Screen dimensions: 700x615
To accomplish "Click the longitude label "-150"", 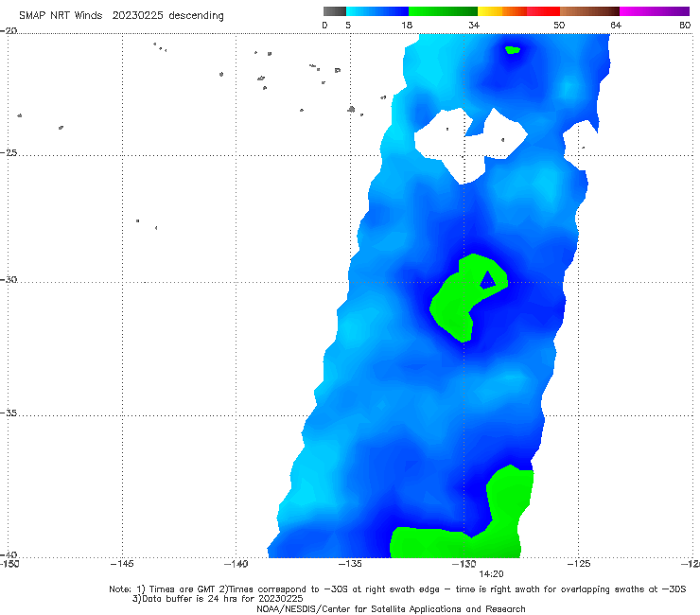I will click(x=9, y=564).
